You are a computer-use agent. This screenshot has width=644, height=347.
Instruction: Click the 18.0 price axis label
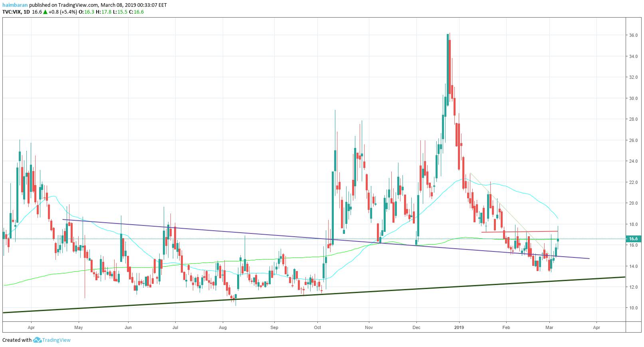coord(633,224)
